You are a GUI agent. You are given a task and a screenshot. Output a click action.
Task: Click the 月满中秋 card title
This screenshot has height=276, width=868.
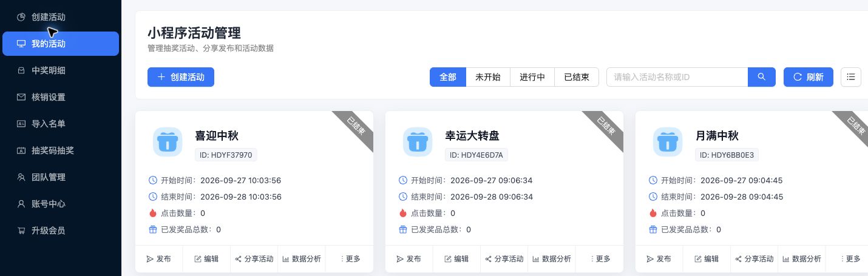(717, 136)
